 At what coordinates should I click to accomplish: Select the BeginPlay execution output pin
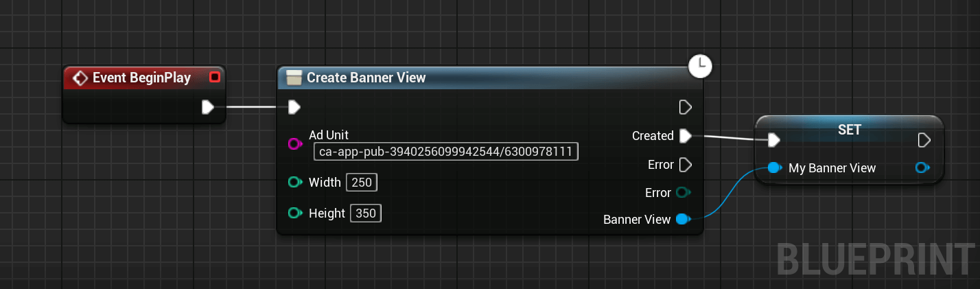208,107
